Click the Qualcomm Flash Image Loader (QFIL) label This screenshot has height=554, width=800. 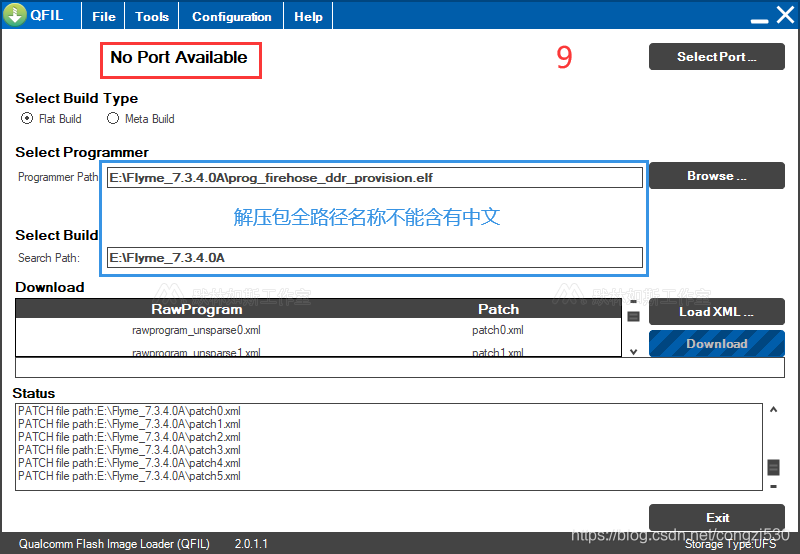click(x=114, y=544)
